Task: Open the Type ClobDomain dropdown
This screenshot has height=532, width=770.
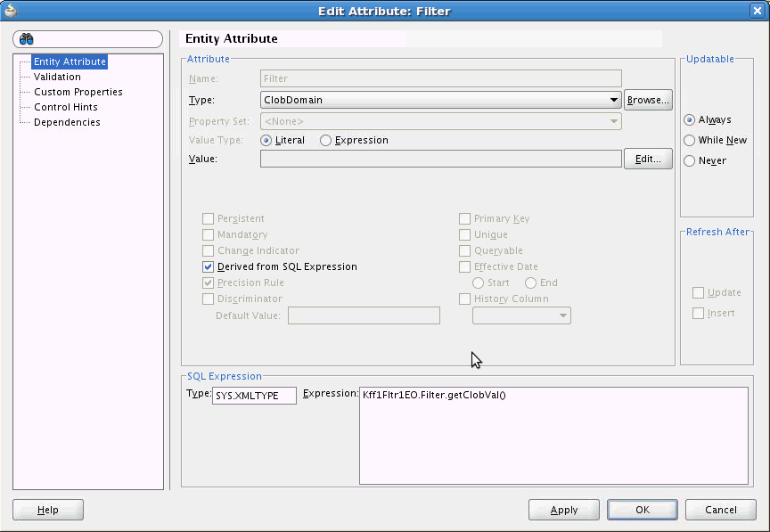Action: click(x=441, y=100)
